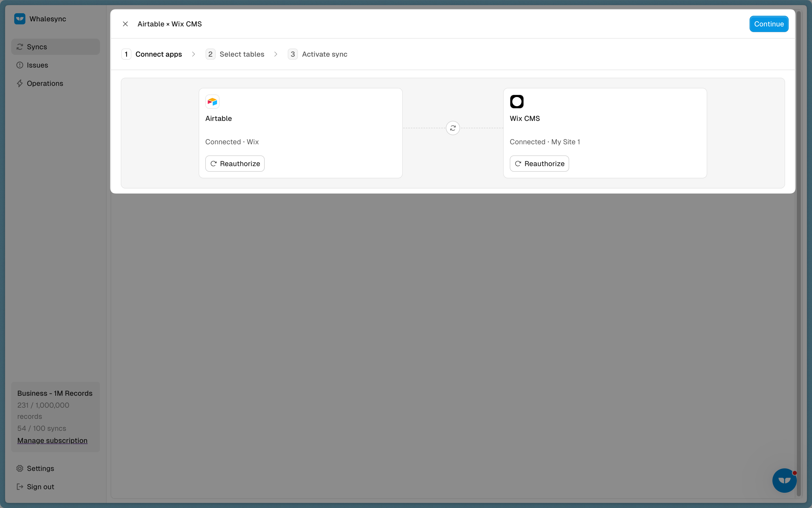812x508 pixels.
Task: Select the Activate sync step
Action: [318, 54]
